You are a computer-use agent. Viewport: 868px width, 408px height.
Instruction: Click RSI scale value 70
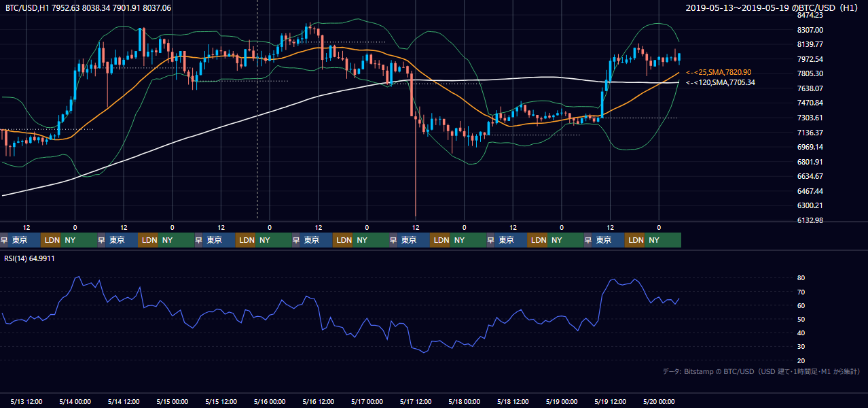(801, 292)
